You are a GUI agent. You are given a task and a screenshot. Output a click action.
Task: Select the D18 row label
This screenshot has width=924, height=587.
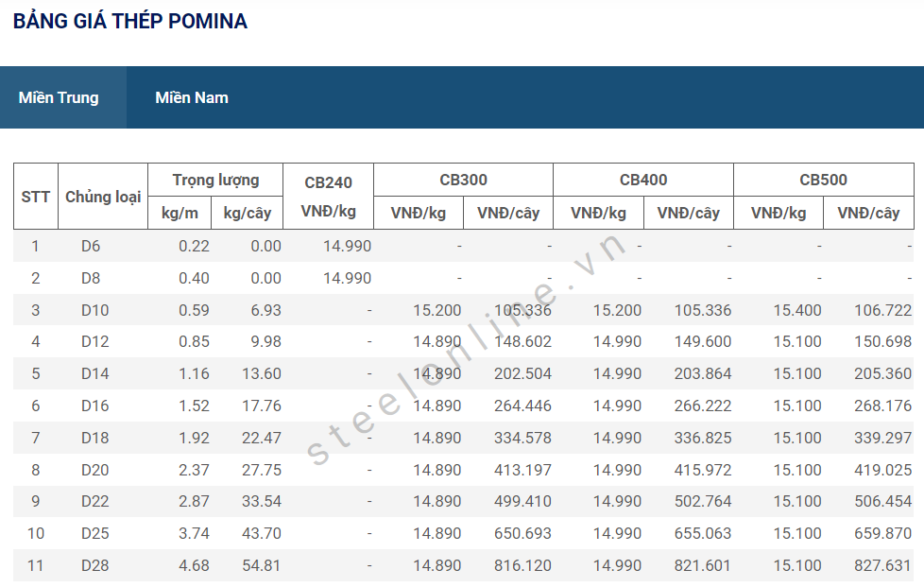94,438
